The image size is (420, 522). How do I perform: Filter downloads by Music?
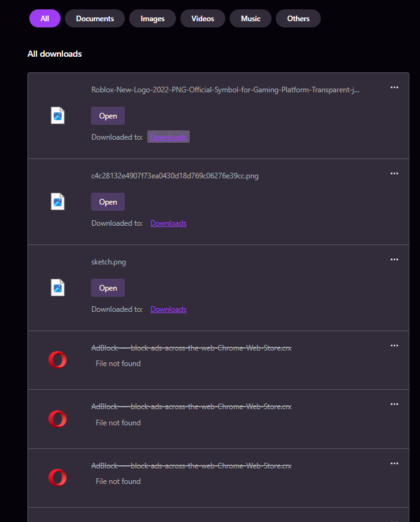(x=250, y=19)
